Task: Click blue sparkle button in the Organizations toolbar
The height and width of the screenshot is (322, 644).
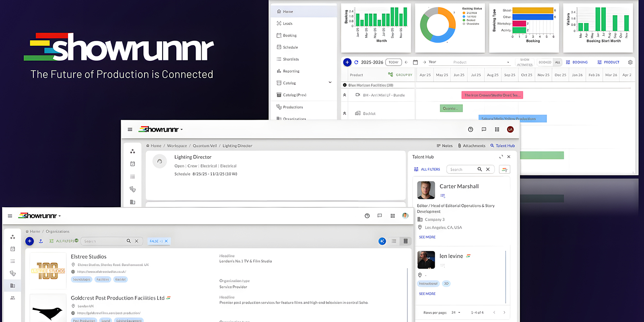Action: tap(382, 241)
